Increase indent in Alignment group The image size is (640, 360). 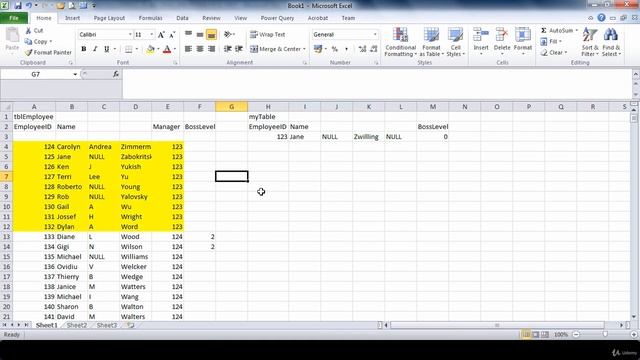click(239, 49)
